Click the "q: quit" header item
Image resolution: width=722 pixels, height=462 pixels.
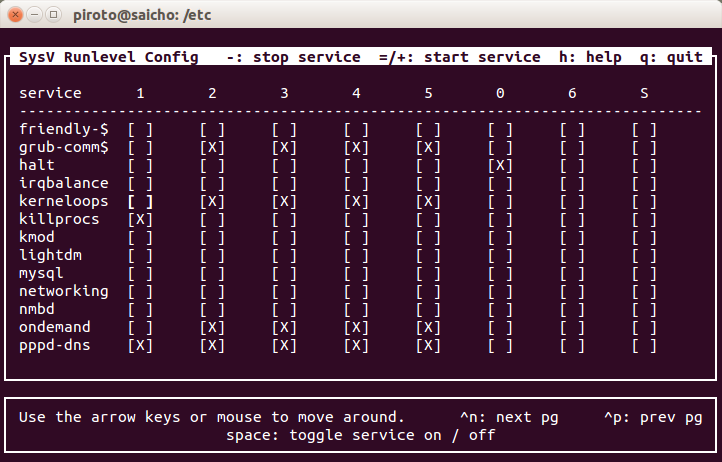(x=671, y=57)
